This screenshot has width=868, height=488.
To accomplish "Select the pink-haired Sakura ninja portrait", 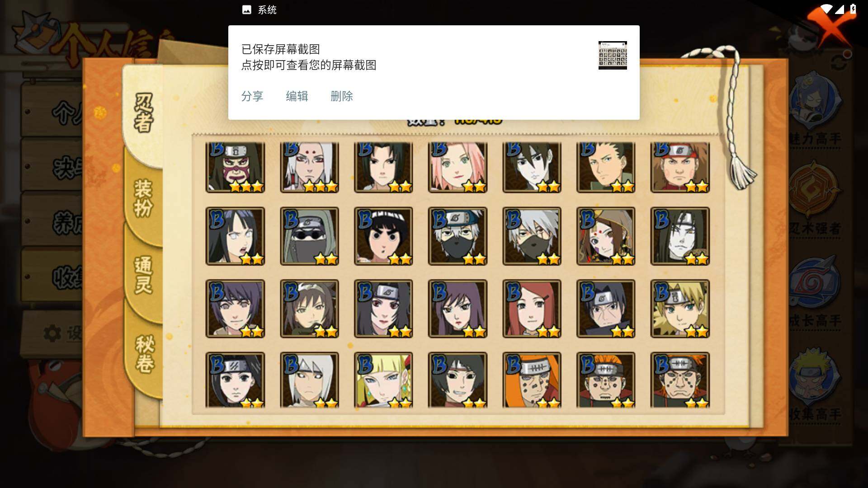I will (x=458, y=167).
